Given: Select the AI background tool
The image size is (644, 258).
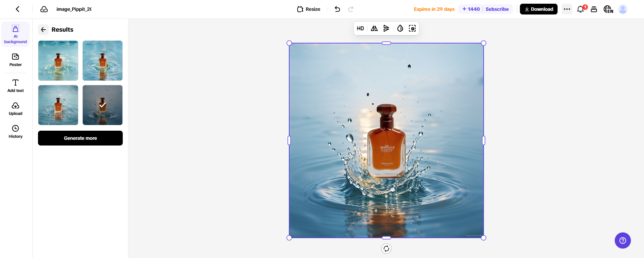Looking at the screenshot, I should click(x=15, y=34).
